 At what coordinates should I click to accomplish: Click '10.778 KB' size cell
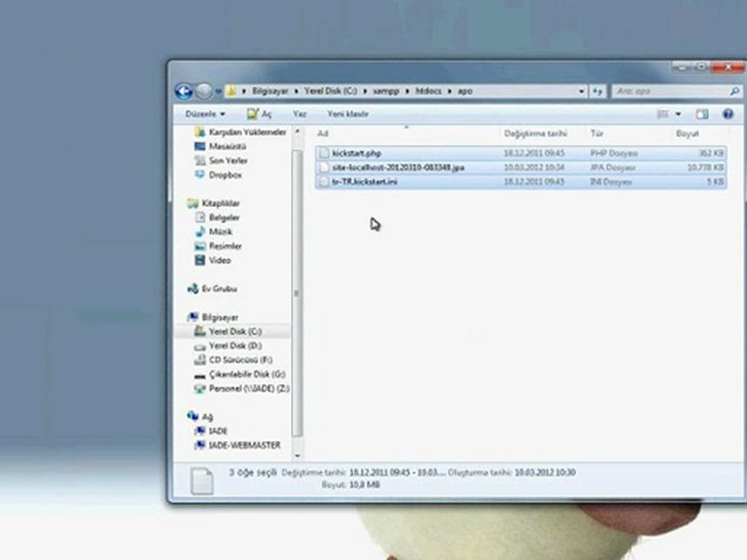(706, 167)
